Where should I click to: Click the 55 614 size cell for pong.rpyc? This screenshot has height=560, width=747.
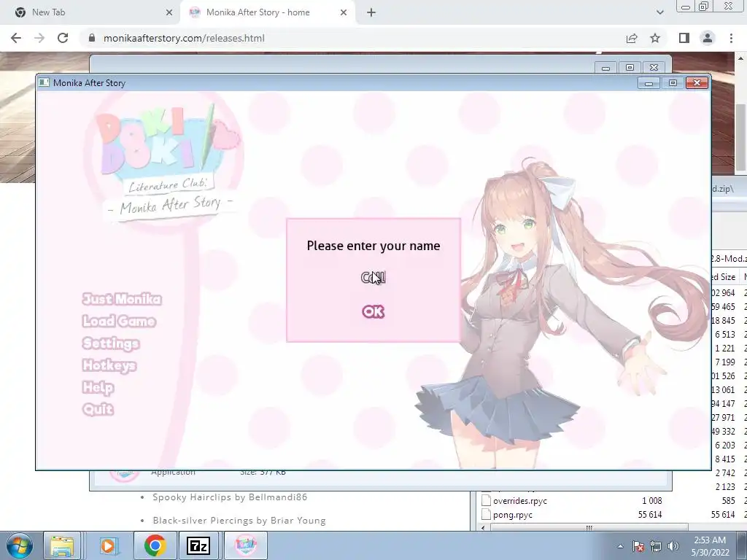pos(650,515)
